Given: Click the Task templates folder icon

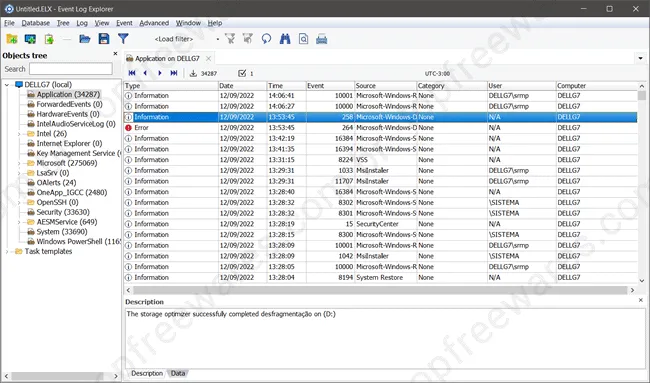Looking at the screenshot, I should pos(19,252).
